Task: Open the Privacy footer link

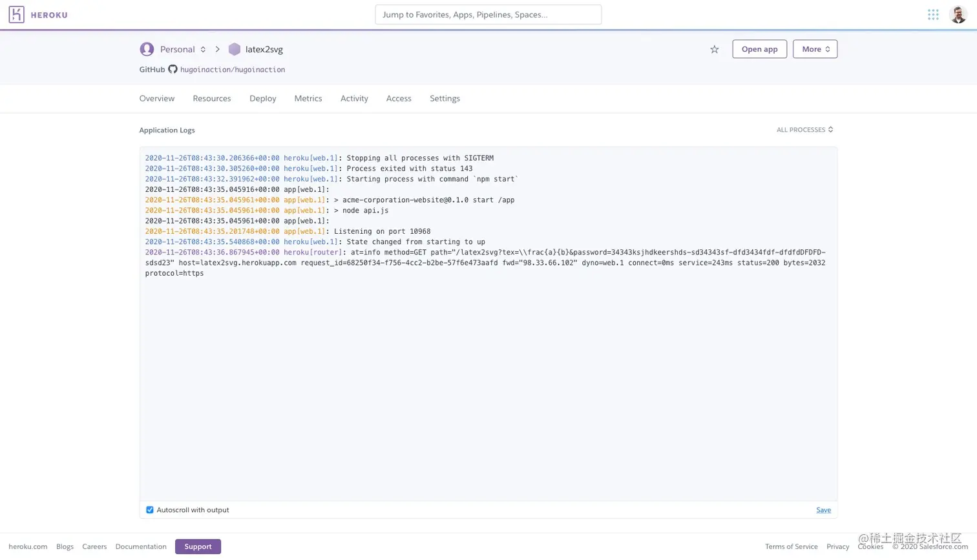Action: coord(837,546)
